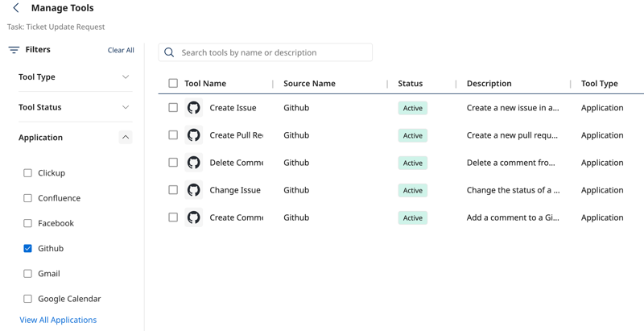
Task: Click the Github icon in Delete Comment row
Action: coord(193,163)
